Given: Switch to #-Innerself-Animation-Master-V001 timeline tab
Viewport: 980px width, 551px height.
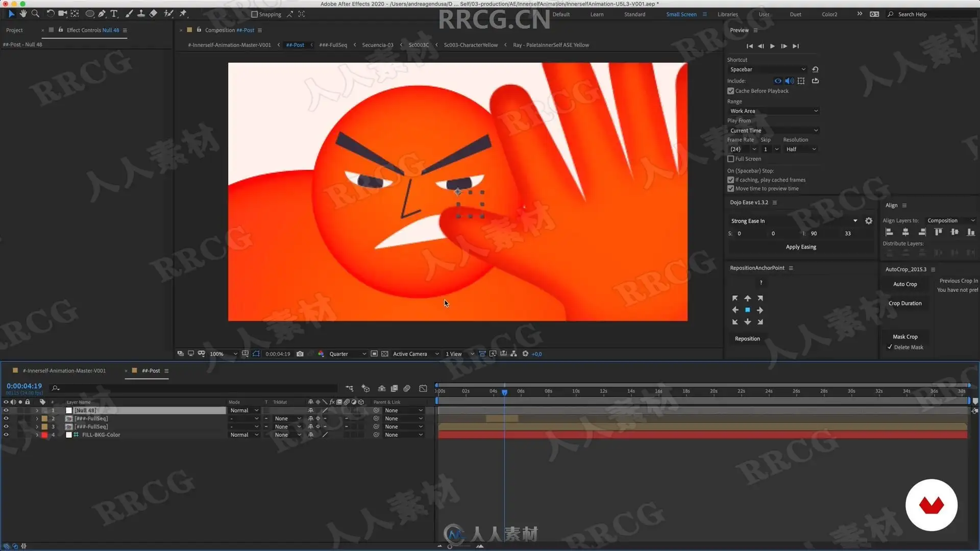Looking at the screenshot, I should (x=64, y=370).
